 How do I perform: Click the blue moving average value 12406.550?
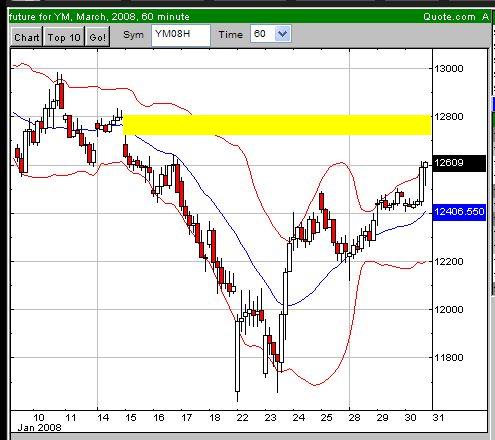click(459, 212)
